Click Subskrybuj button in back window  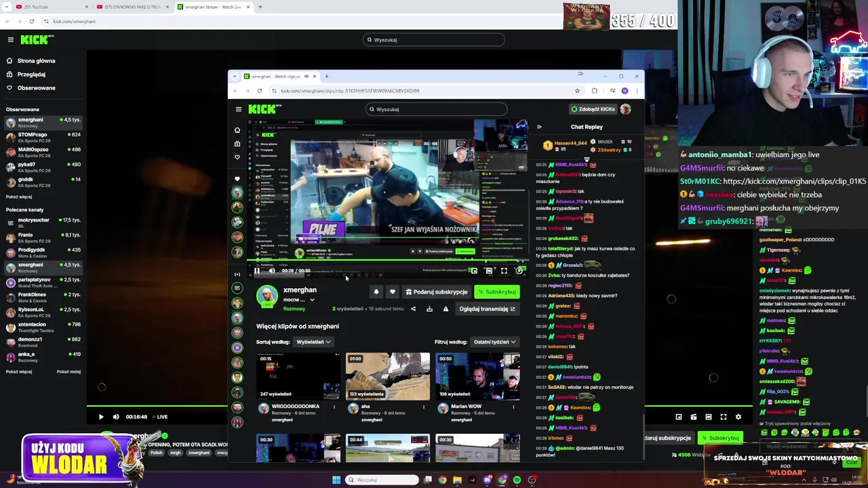pos(720,439)
